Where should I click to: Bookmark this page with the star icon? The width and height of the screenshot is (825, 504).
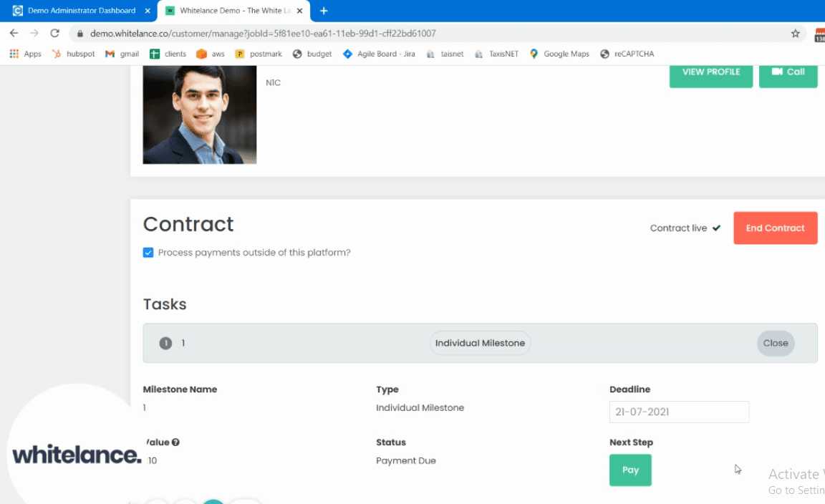click(795, 33)
